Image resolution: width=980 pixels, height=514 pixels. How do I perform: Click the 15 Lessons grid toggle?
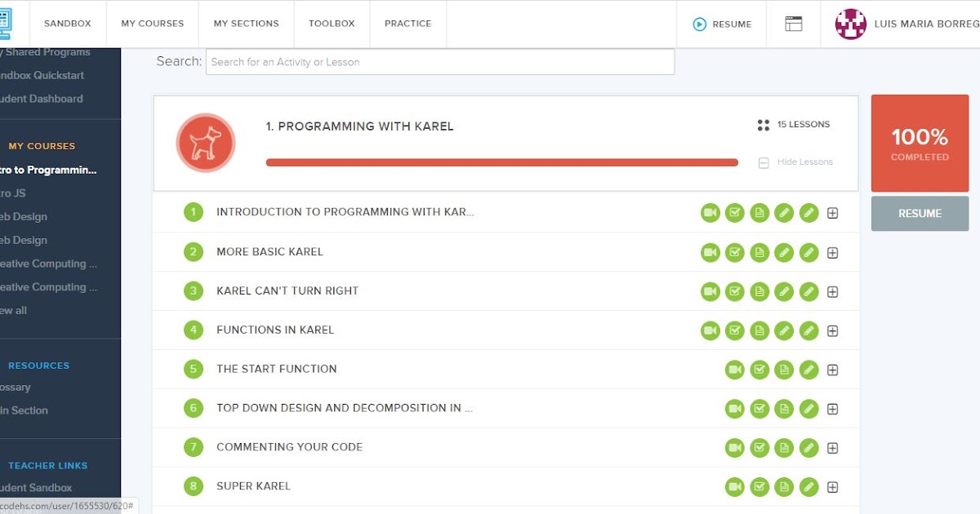point(764,125)
